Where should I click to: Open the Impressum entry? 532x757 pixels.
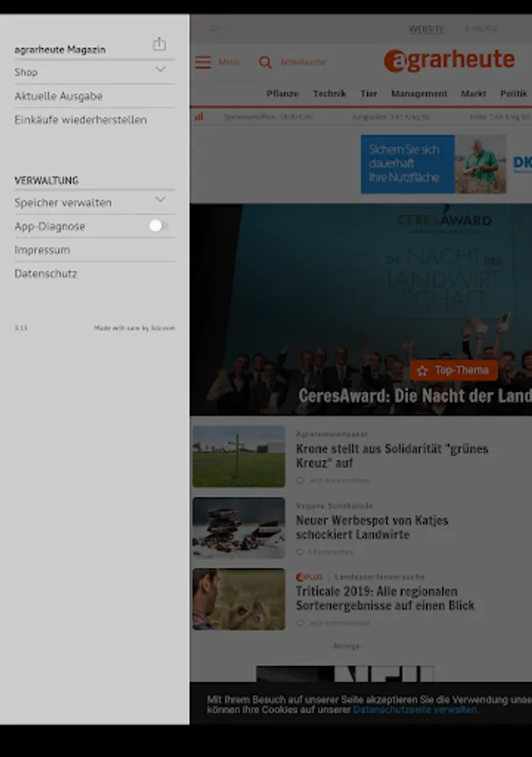(x=42, y=250)
